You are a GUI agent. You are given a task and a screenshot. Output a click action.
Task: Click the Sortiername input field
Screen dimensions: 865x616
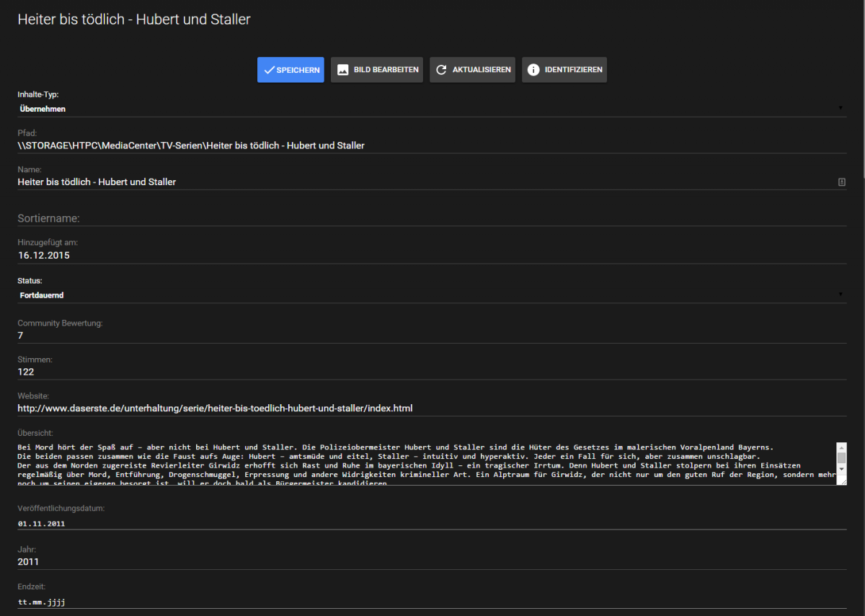point(432,218)
